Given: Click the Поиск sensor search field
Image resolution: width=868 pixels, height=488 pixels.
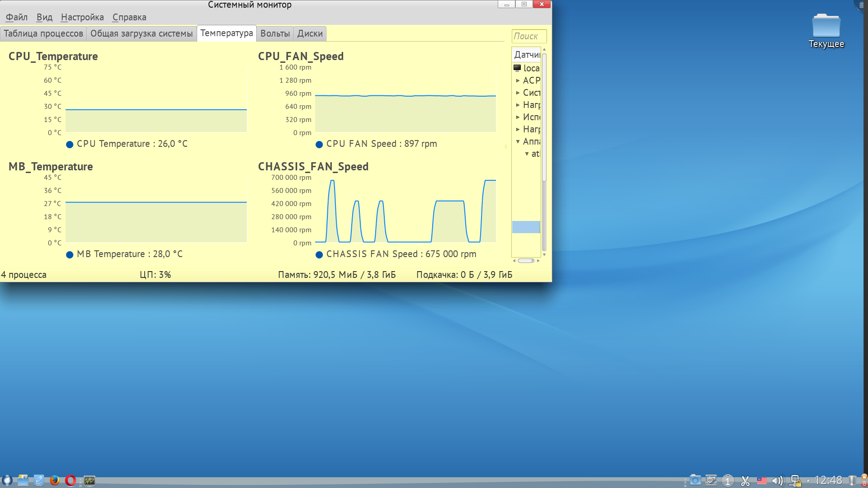Looking at the screenshot, I should click(x=529, y=36).
